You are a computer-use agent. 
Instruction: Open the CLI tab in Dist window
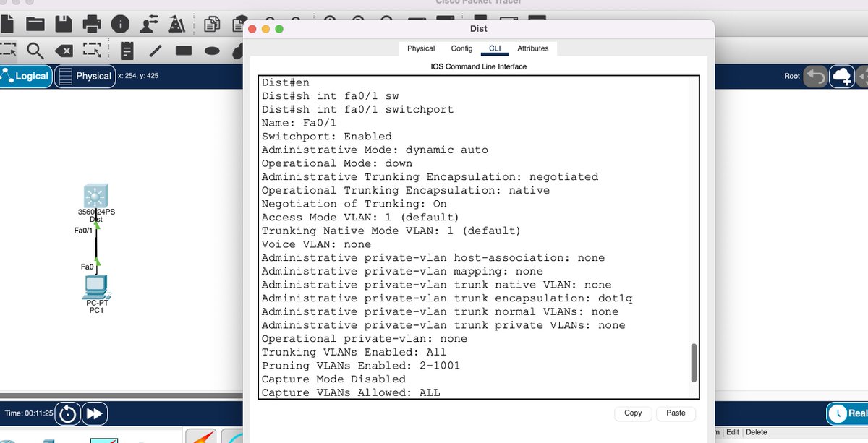495,48
